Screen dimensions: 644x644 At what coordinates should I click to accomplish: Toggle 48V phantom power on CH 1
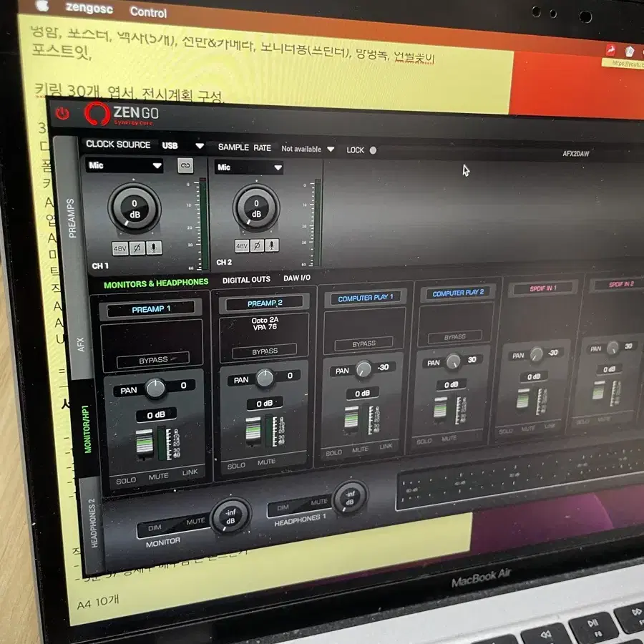pos(120,248)
